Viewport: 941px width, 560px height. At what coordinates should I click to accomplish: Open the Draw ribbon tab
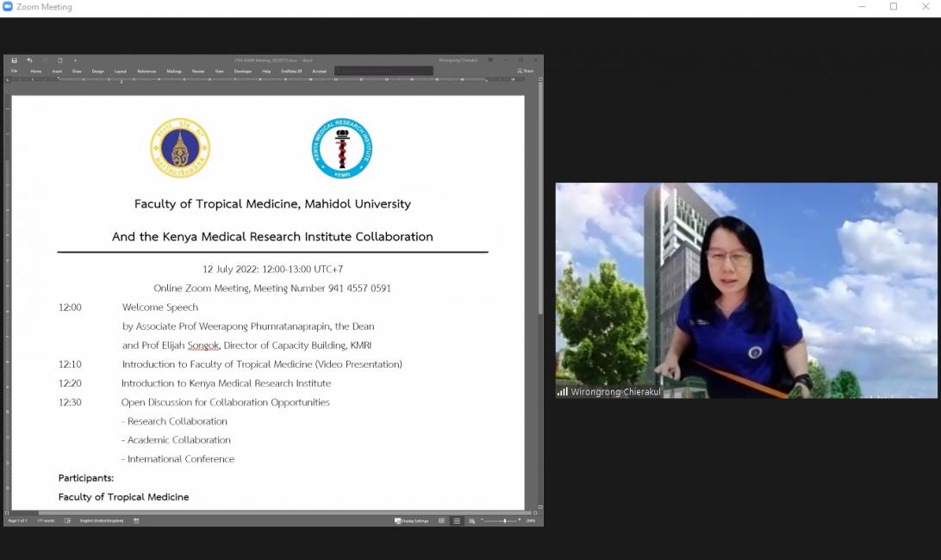77,72
